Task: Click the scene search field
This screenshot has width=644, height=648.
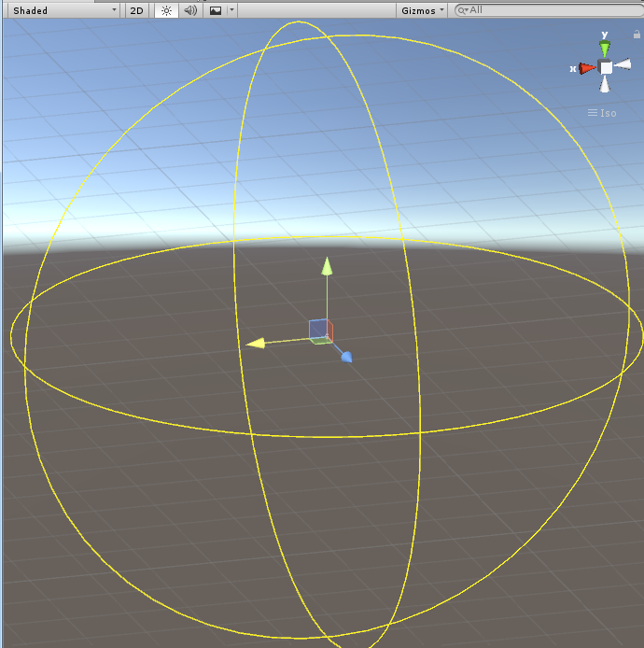Action: tap(550, 10)
